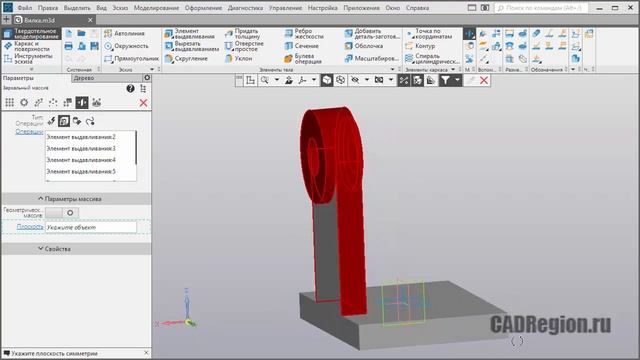
Task: Click the Плоскость 'Укажите объект' field
Action: click(91, 227)
